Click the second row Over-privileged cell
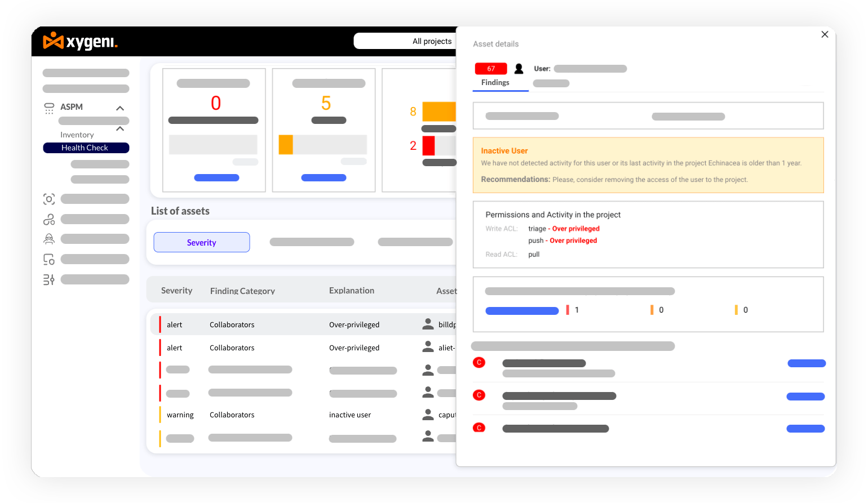This screenshot has width=868, height=503. coord(355,348)
